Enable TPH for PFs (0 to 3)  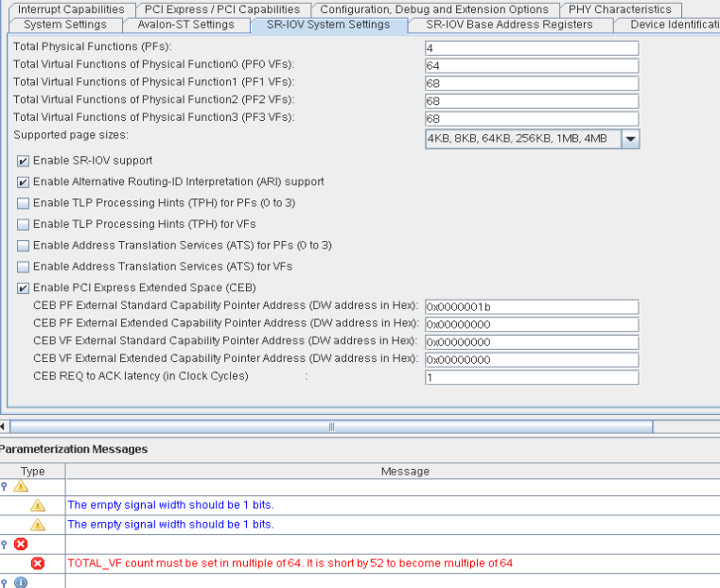coord(23,203)
